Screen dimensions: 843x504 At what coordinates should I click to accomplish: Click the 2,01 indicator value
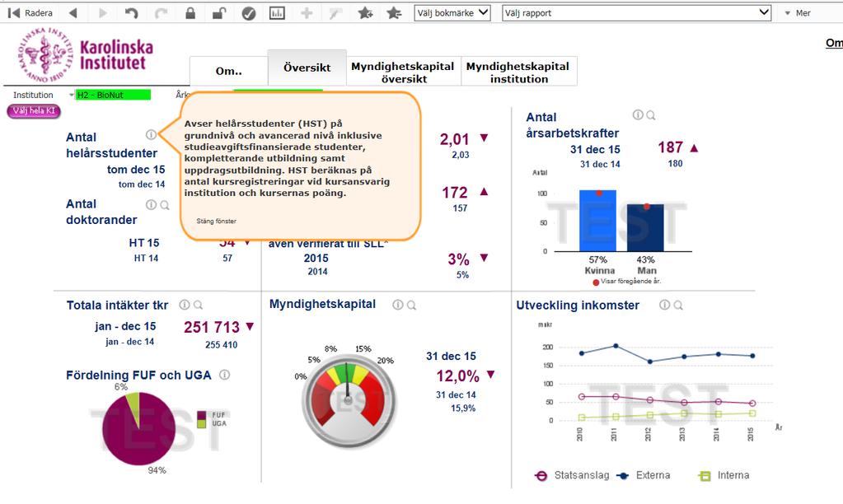[454, 139]
